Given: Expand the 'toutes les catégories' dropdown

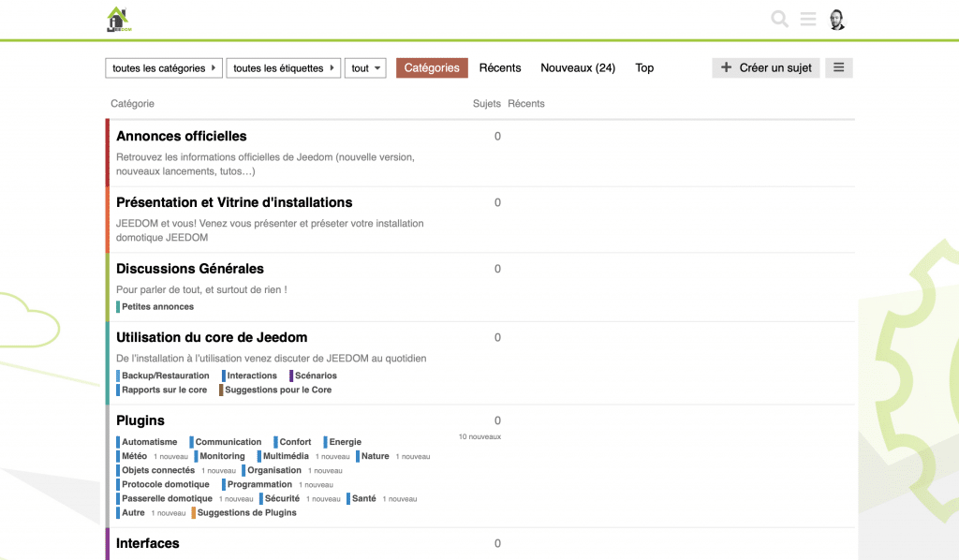Looking at the screenshot, I should pos(164,67).
